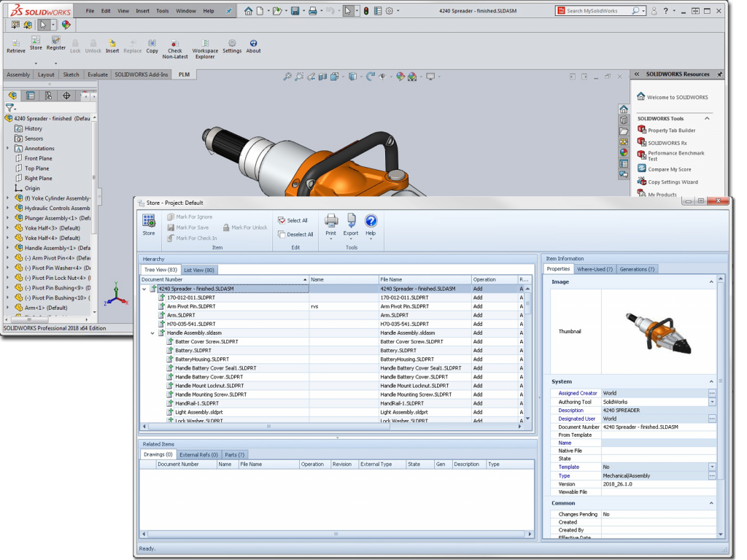
Task: Click the Store button in Store dialog ribbon
Action: pyautogui.click(x=149, y=225)
